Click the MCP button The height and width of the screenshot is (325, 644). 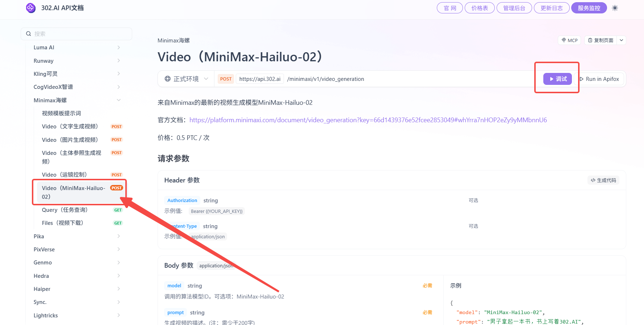tap(569, 40)
